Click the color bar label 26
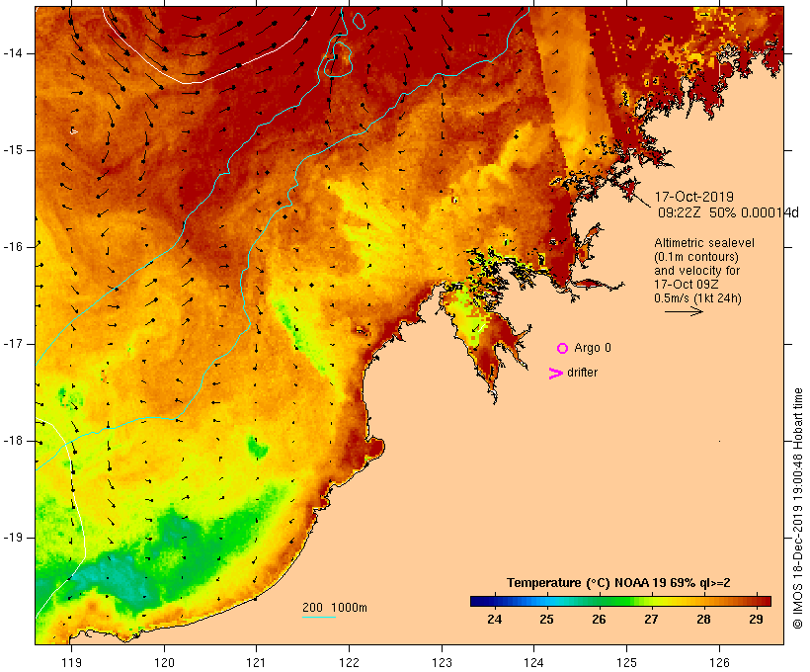Image resolution: width=810 pixels, height=672 pixels. click(599, 619)
